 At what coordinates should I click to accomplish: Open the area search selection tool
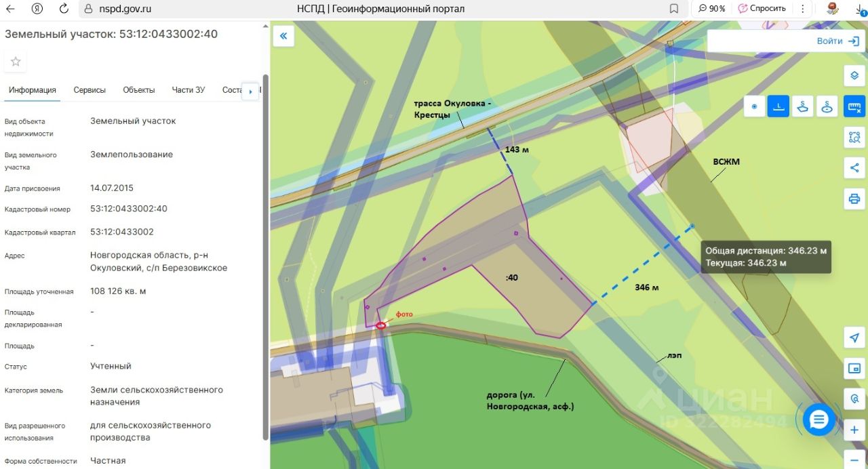click(x=854, y=138)
